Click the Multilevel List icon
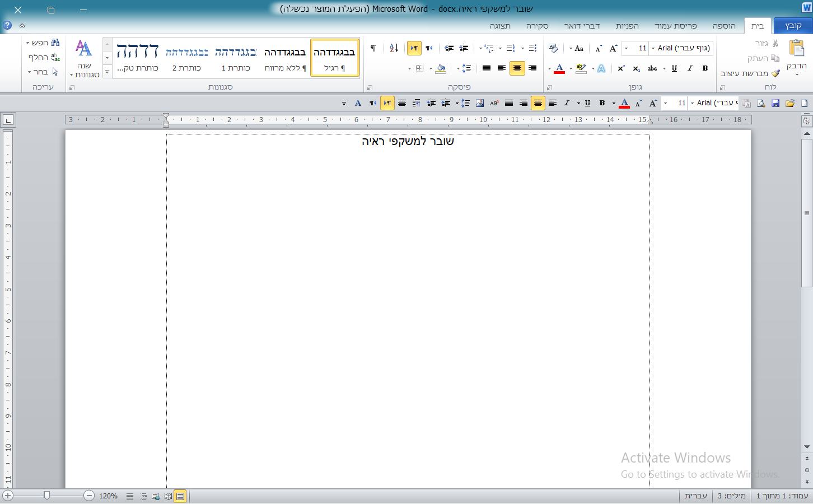813x504 pixels. point(489,48)
